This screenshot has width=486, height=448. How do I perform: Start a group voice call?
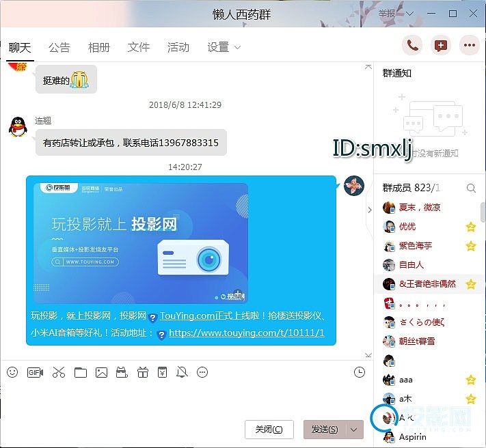pos(412,46)
